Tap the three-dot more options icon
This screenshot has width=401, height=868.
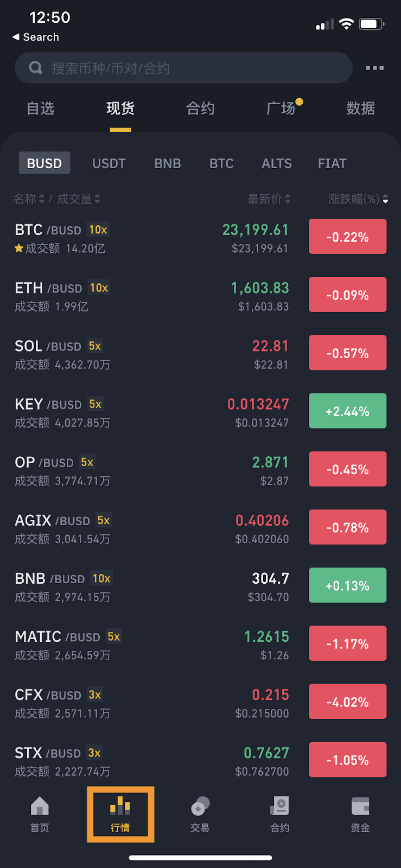pos(374,68)
